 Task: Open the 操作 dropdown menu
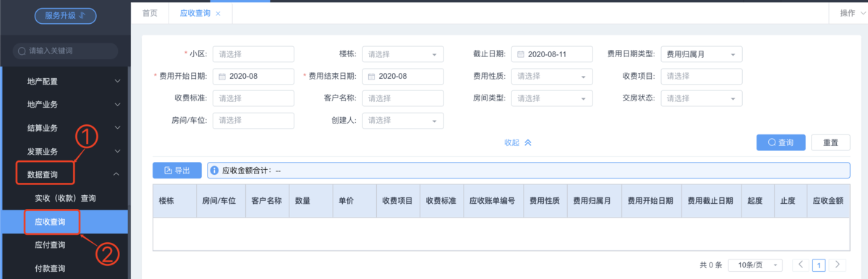click(x=852, y=13)
